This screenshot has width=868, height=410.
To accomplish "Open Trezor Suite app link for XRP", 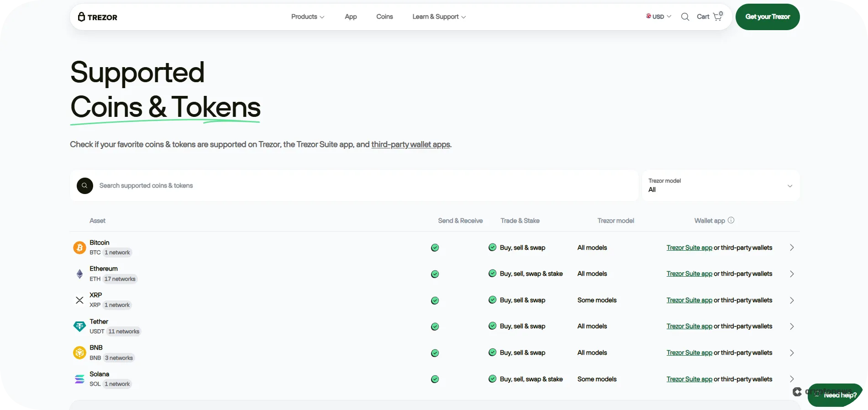I will [x=689, y=300].
